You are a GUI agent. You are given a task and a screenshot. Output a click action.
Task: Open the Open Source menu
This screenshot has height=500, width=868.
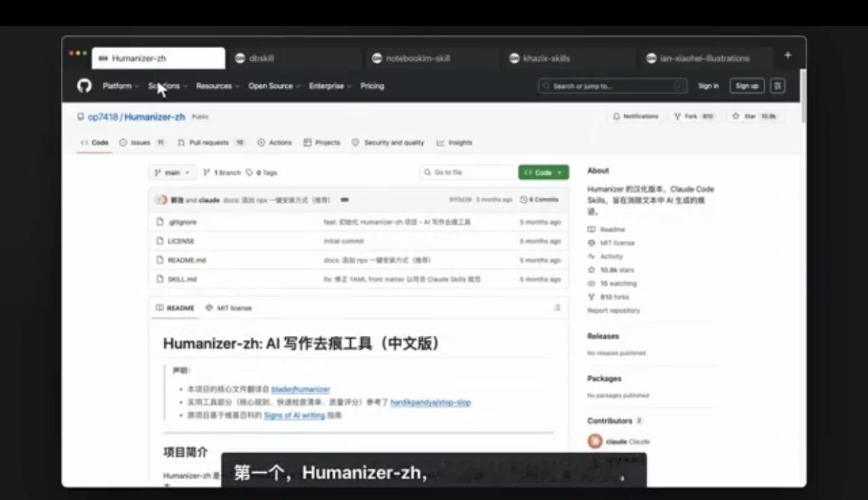tap(274, 86)
